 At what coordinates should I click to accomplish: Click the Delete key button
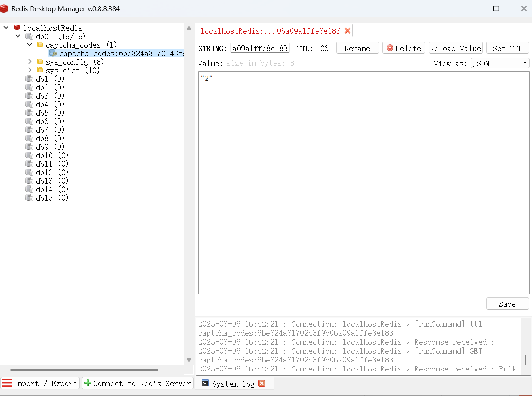(404, 48)
